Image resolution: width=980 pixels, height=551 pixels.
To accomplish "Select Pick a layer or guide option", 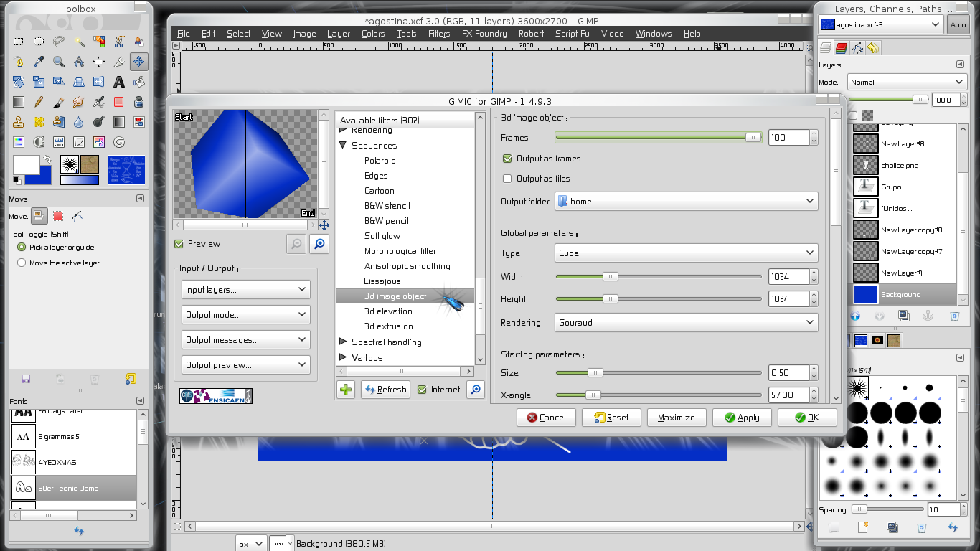I will click(22, 247).
